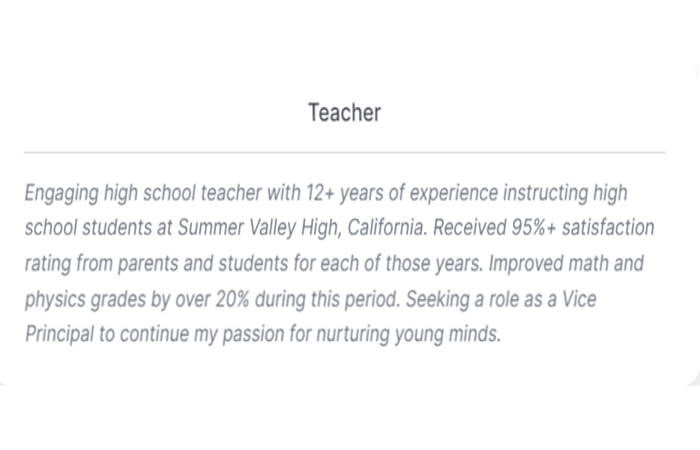700x450 pixels.
Task: Click the divider line below Teacher
Action: coord(344,153)
